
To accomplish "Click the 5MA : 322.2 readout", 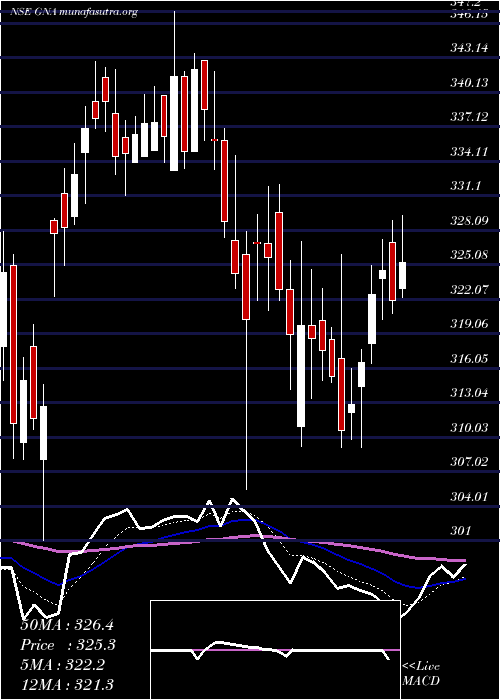I will 63,665.
